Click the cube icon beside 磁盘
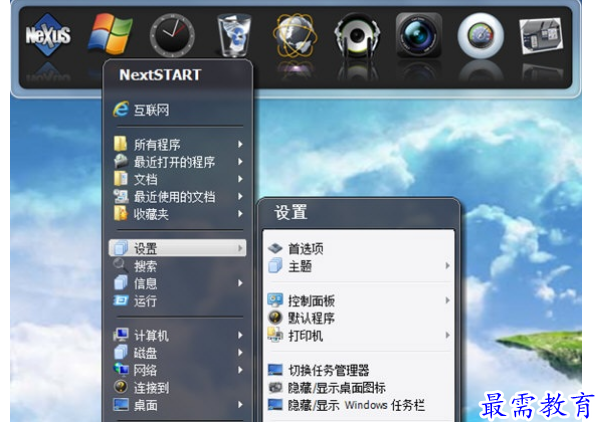This screenshot has height=437, width=603. (121, 352)
